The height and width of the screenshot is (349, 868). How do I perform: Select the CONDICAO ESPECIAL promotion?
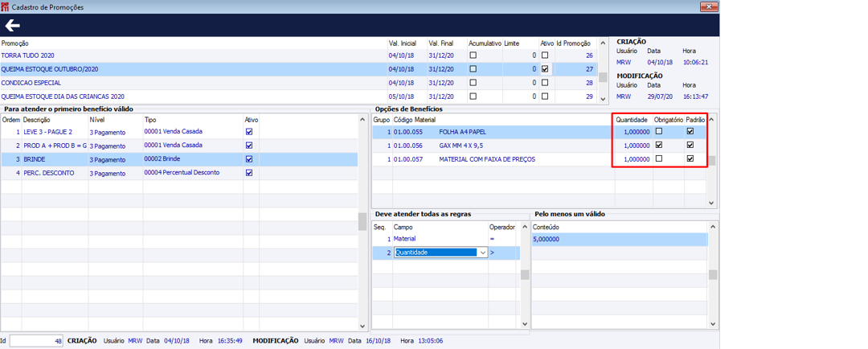point(299,83)
